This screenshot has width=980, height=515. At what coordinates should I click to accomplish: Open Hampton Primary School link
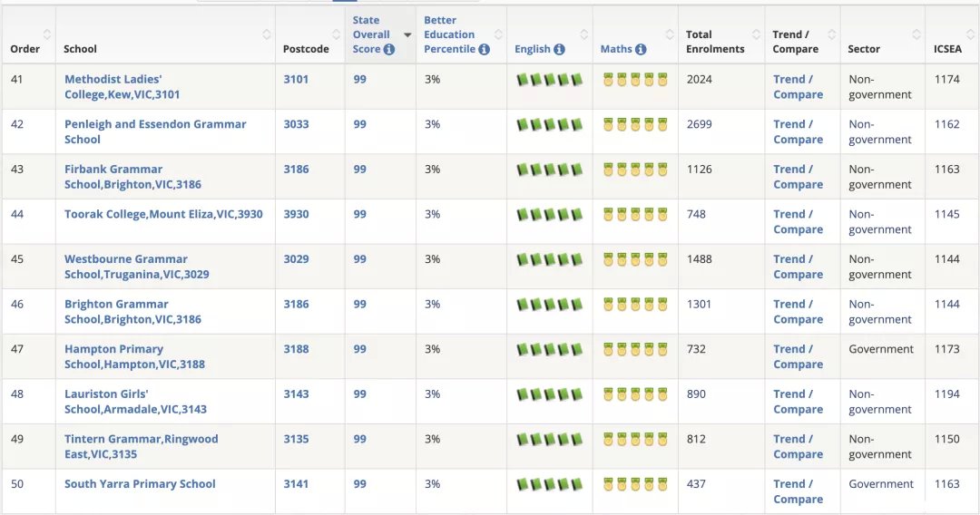134,356
